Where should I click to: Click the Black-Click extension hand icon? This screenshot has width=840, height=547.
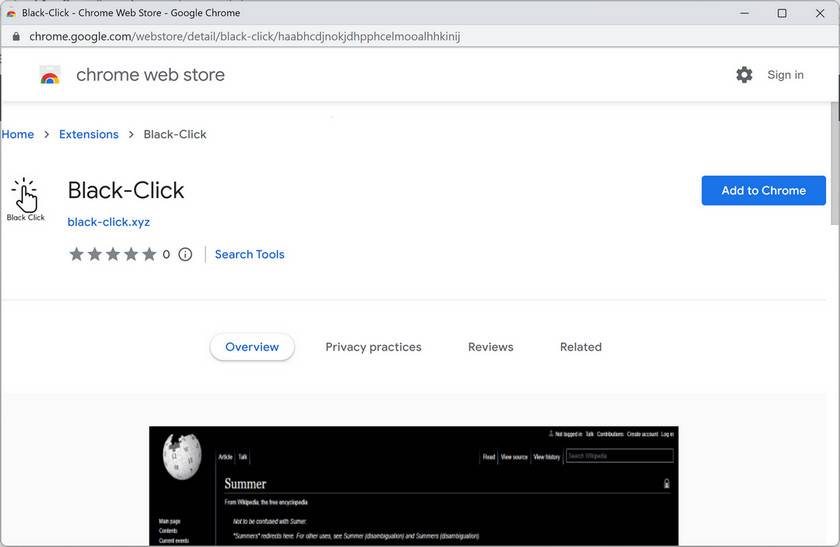tap(26, 196)
